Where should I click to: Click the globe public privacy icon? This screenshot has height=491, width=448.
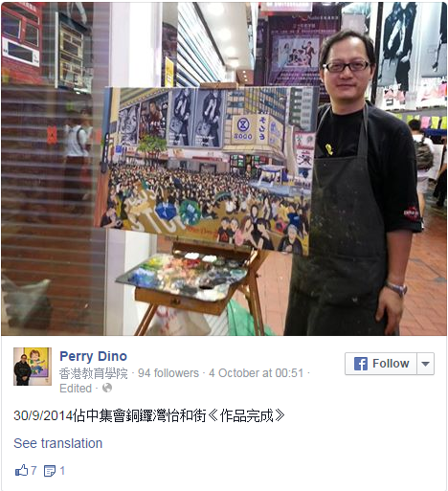tap(107, 388)
